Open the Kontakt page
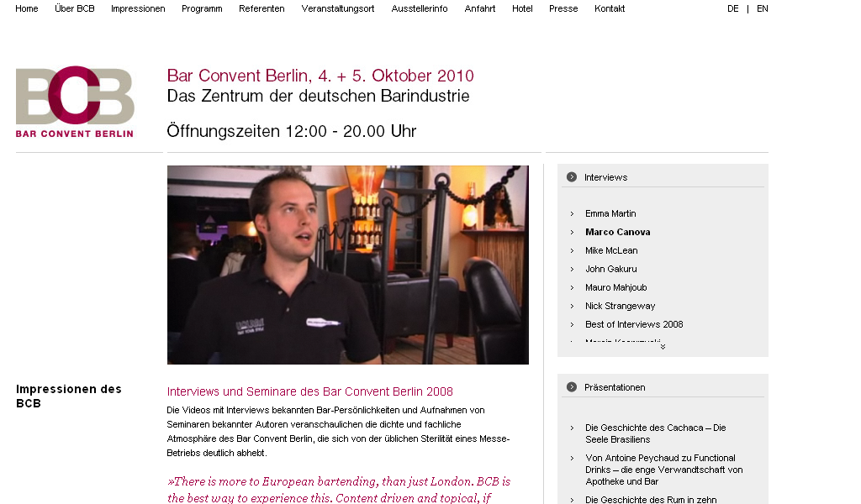Screen dimensions: 861x504 (610, 8)
